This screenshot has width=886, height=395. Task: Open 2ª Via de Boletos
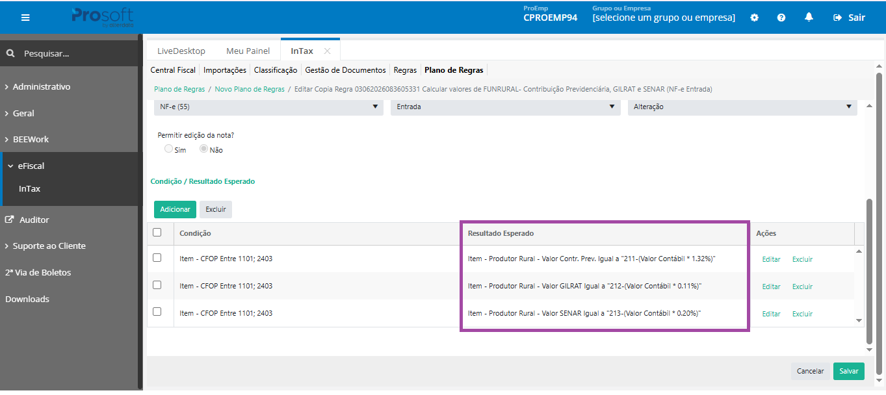38,272
